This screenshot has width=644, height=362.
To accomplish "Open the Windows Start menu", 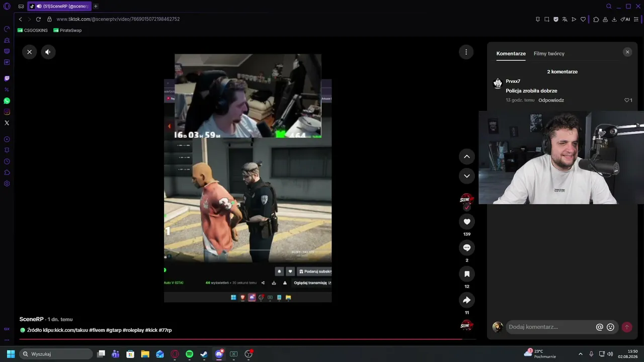I will pos(11,354).
